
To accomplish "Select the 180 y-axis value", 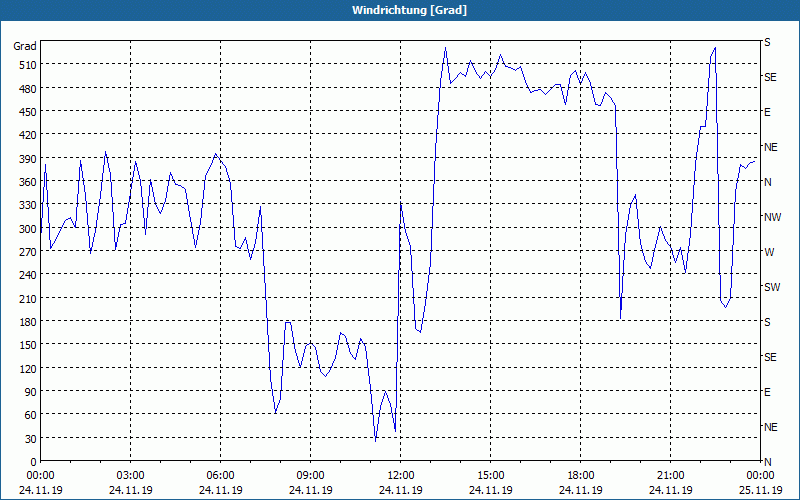I will [28, 322].
